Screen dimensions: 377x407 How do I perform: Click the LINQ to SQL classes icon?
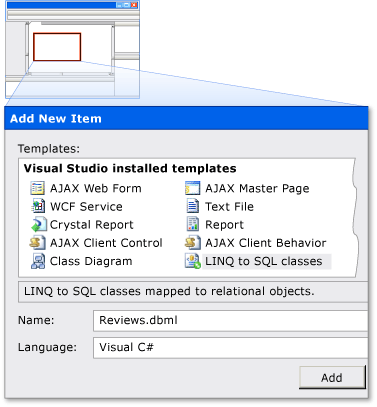193,261
